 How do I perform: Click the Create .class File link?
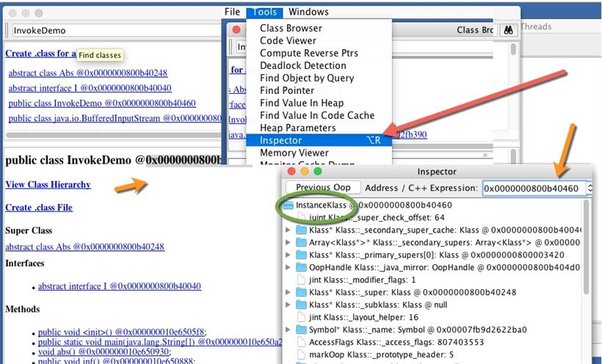coord(39,208)
